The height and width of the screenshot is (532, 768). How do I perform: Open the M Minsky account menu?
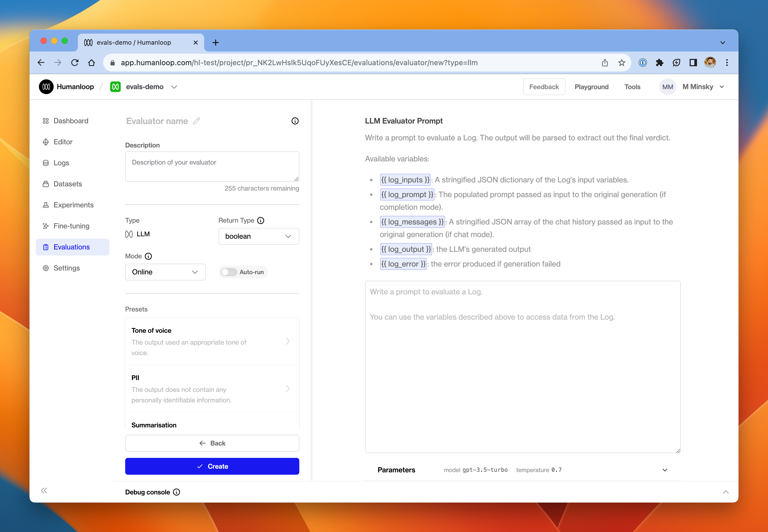[704, 87]
